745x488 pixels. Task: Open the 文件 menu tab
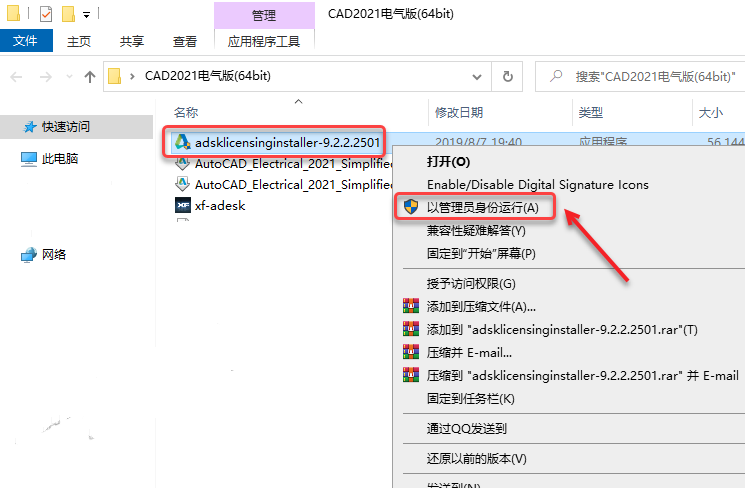(x=26, y=41)
